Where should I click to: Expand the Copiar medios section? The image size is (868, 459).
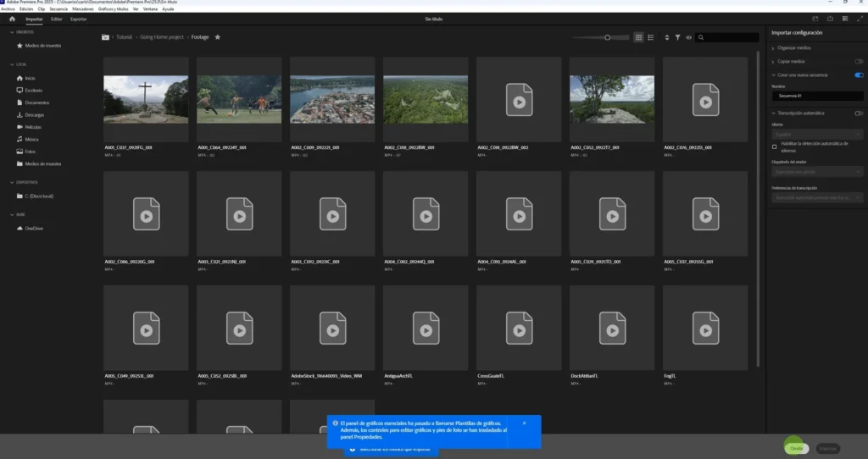[x=773, y=61]
